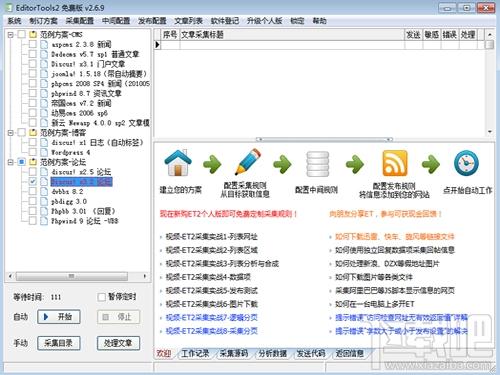The height and width of the screenshot is (375, 500).
Task: Click the database icon for 配置中间规则
Action: coord(317,164)
